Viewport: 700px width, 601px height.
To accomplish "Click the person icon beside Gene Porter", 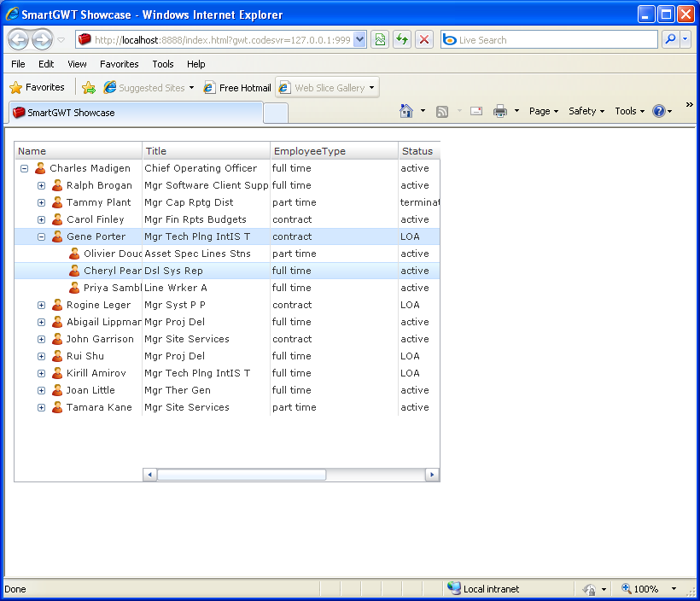I will 57,236.
